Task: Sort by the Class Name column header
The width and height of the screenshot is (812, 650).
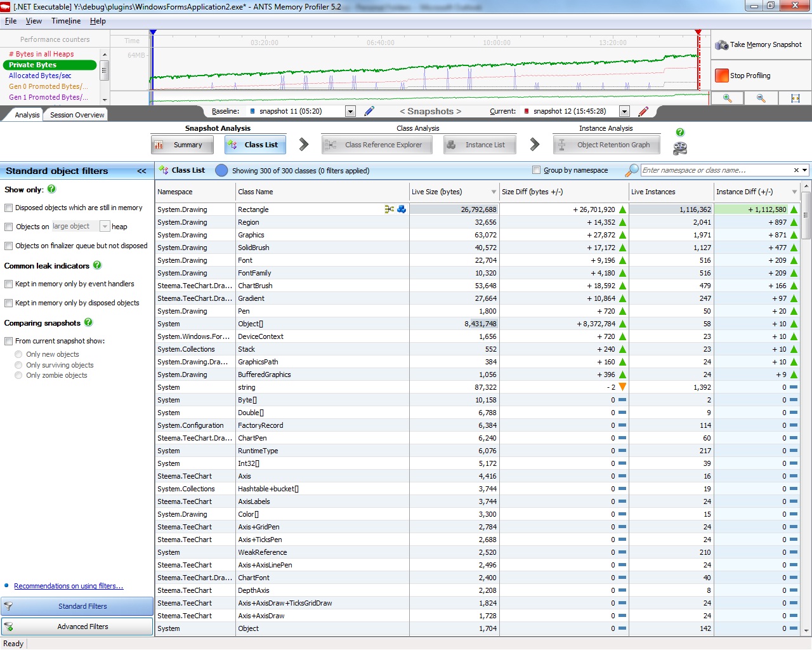Action: click(x=322, y=192)
